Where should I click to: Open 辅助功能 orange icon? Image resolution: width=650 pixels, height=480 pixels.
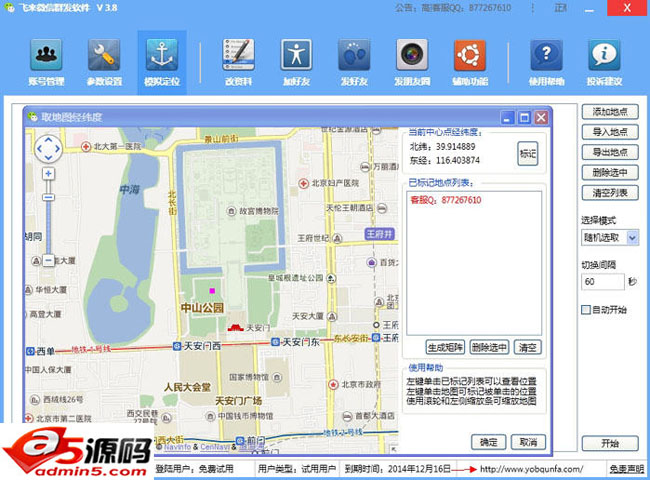[470, 55]
